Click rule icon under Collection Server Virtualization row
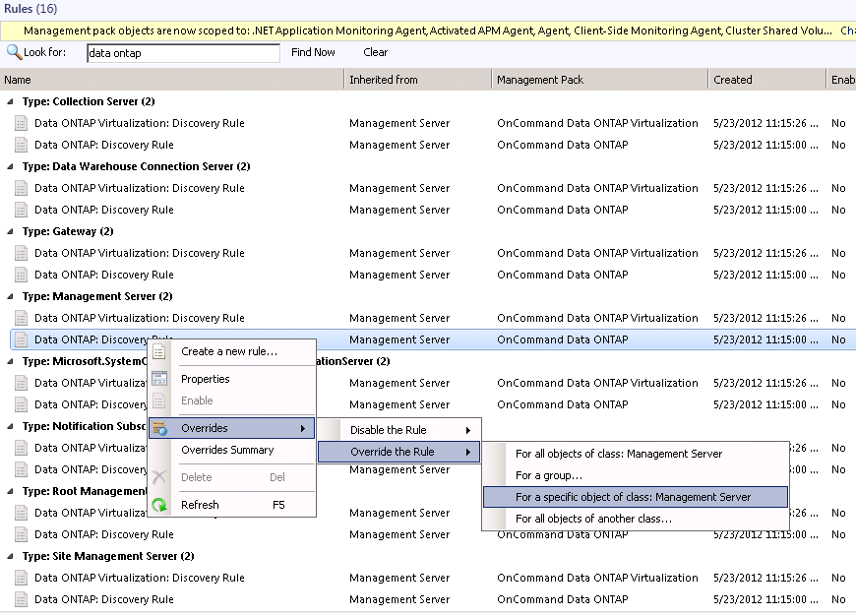 click(x=22, y=123)
